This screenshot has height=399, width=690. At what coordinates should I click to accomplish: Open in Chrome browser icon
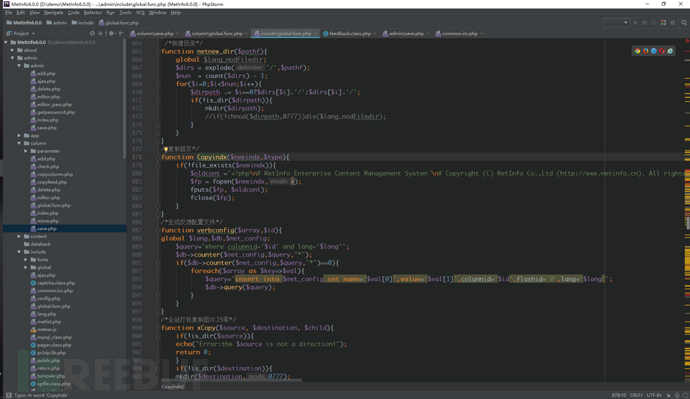coord(637,51)
